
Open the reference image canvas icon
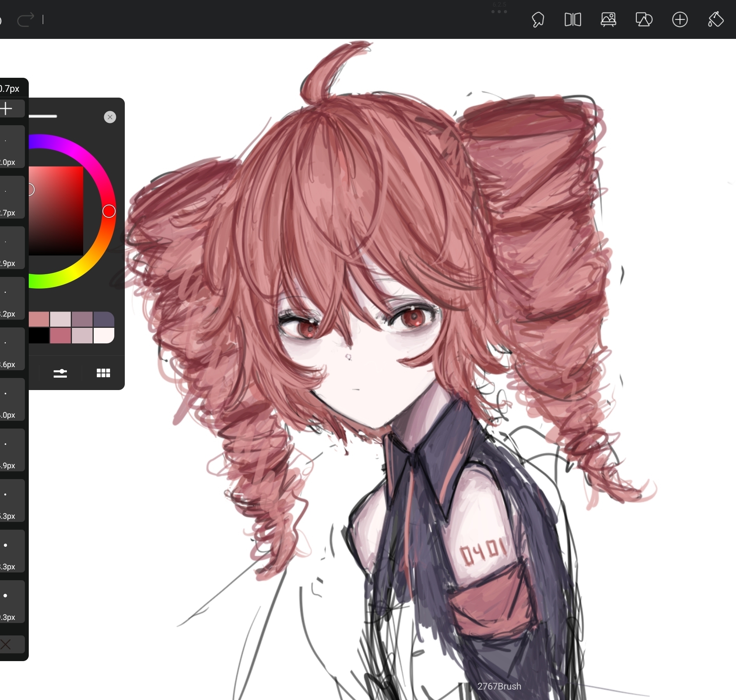[608, 19]
